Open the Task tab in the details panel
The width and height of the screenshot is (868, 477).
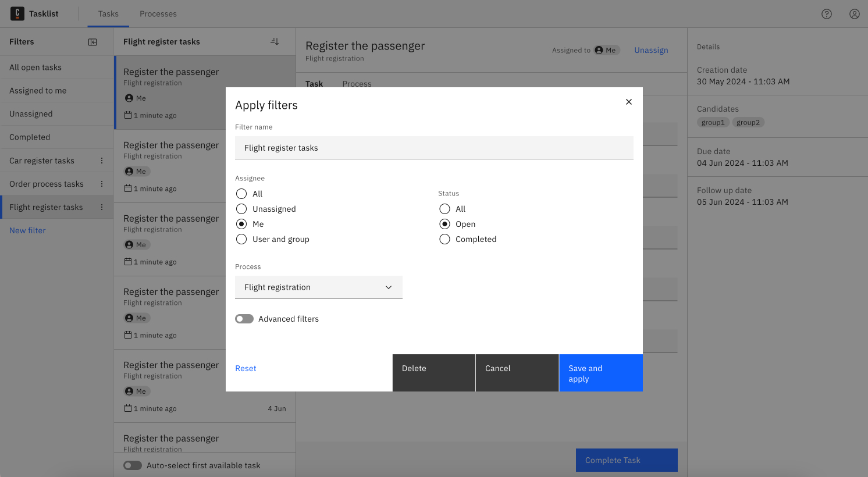pyautogui.click(x=314, y=84)
